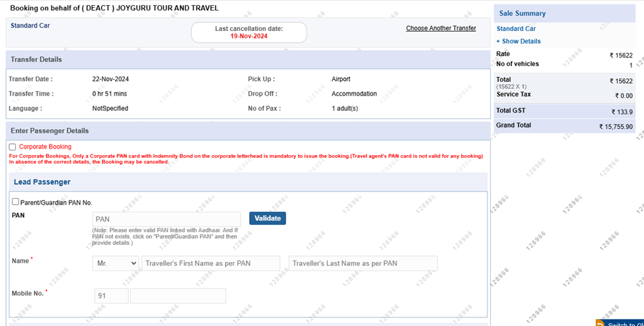This screenshot has height=326, width=644.
Task: Click the empty mobile number field
Action: pyautogui.click(x=178, y=296)
